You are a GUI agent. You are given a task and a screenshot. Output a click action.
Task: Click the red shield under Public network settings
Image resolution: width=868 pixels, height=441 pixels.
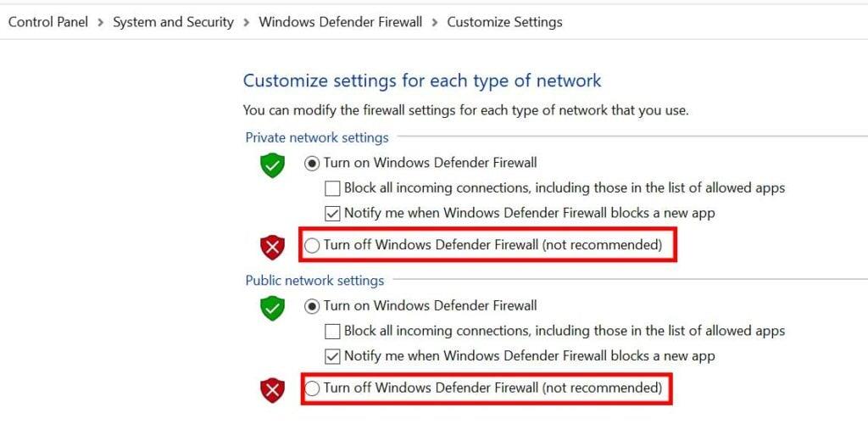[x=272, y=390]
